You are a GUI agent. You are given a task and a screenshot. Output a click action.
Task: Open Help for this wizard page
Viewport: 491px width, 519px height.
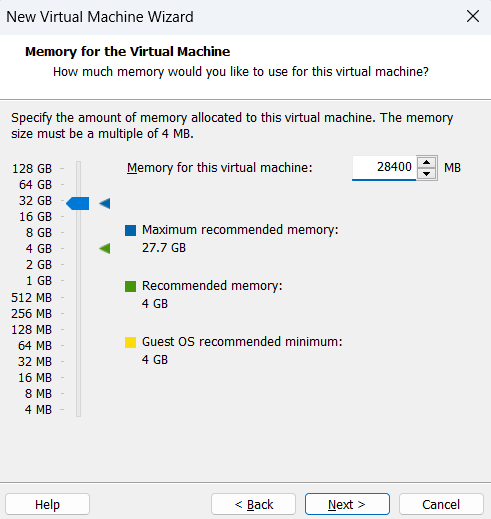pos(47,504)
